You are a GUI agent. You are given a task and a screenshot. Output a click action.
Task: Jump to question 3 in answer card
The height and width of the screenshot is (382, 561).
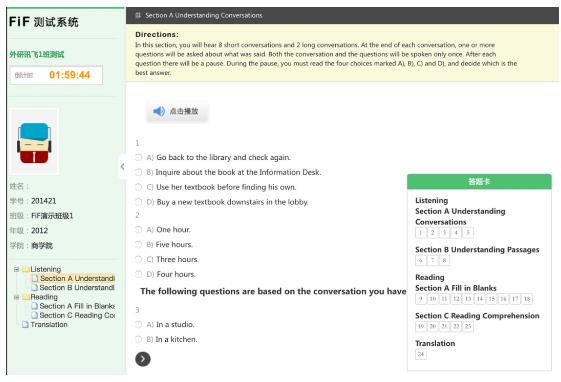[444, 233]
